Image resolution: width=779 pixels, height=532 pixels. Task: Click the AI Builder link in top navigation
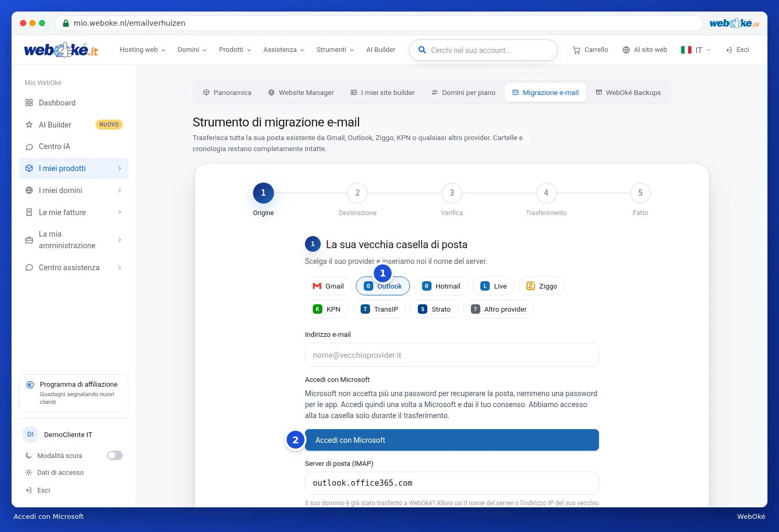click(x=381, y=50)
